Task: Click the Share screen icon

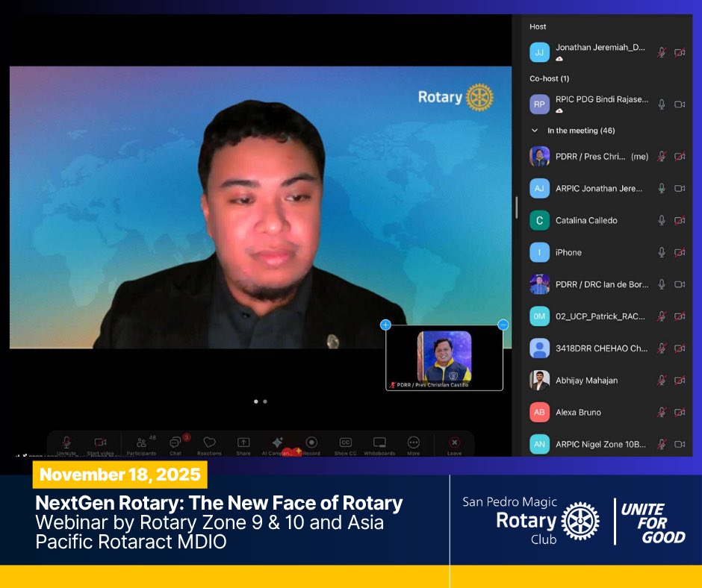Action: (243, 442)
